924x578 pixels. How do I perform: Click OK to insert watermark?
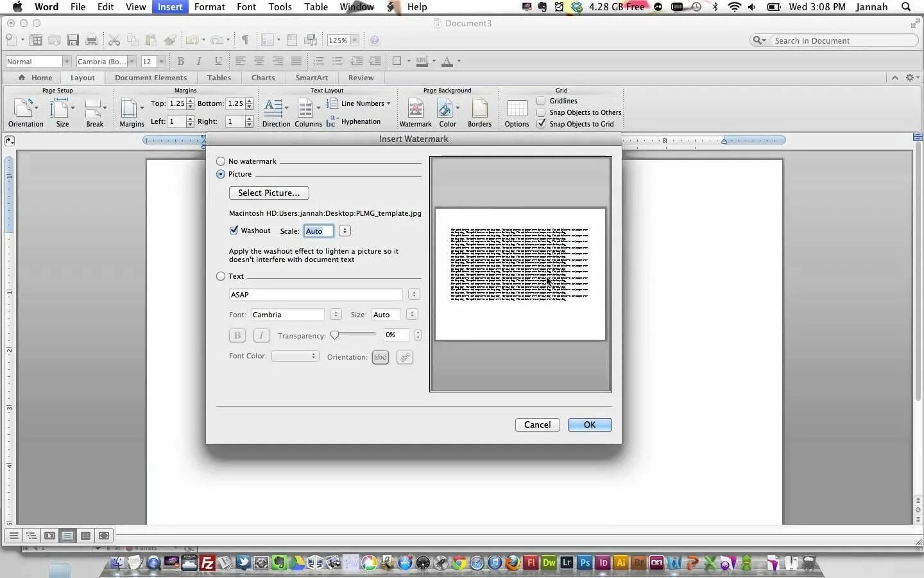click(590, 425)
